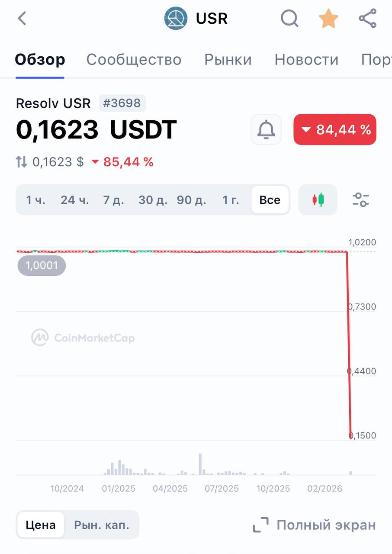Open the Рынки tab
The width and height of the screenshot is (392, 554).
(228, 60)
